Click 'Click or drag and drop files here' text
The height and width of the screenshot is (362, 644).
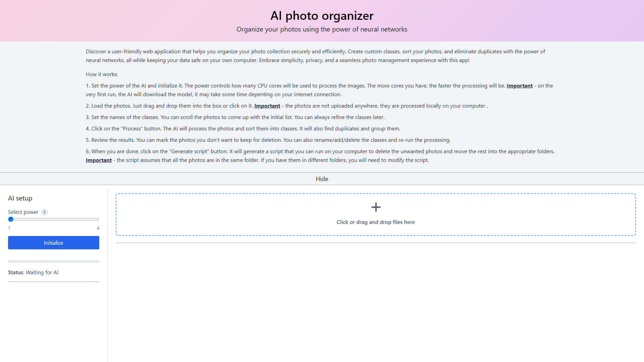coord(376,222)
